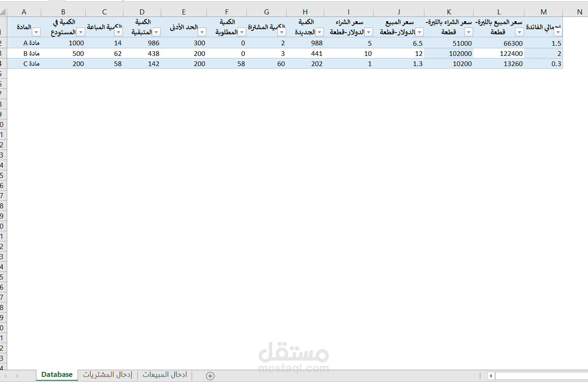The image size is (588, 382).
Task: Select purchase price cell 102000
Action: [449, 53]
